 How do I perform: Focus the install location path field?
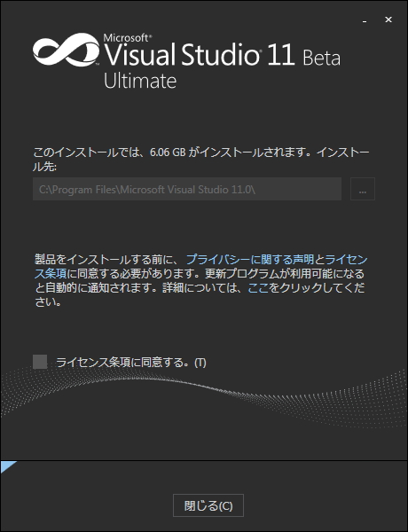tap(187, 189)
